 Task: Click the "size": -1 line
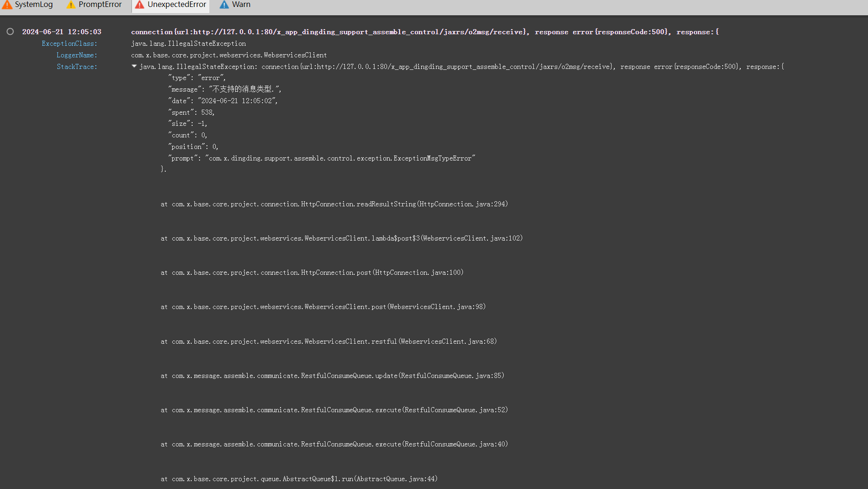pos(187,124)
